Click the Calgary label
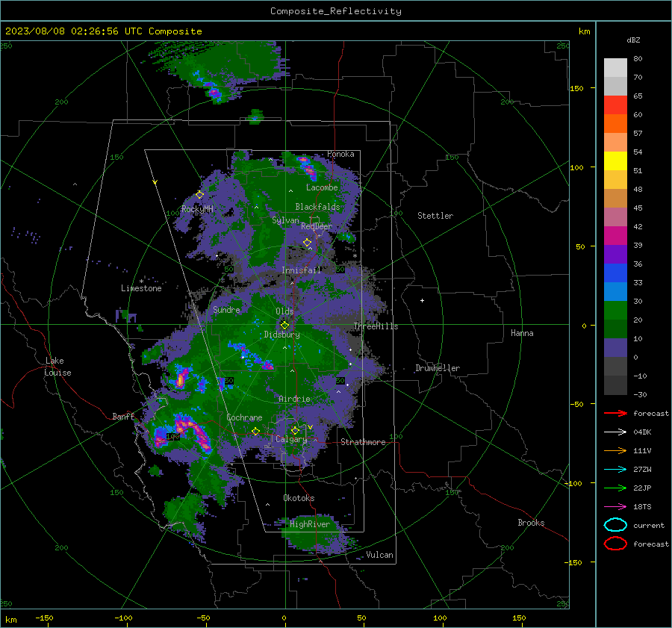The width and height of the screenshot is (672, 628). [291, 439]
